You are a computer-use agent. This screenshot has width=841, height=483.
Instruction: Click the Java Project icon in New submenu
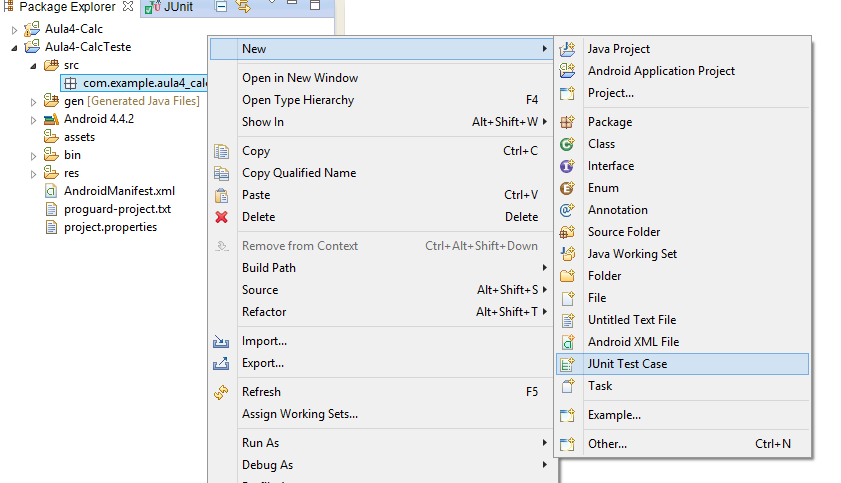click(x=567, y=49)
